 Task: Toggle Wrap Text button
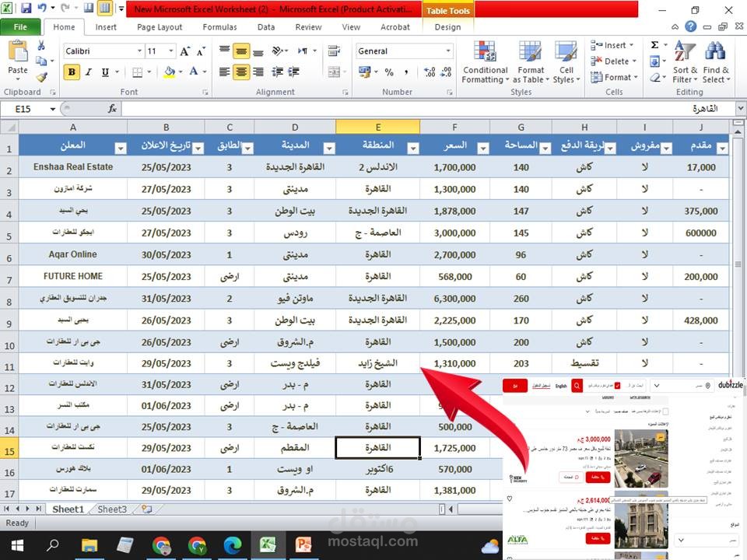334,51
